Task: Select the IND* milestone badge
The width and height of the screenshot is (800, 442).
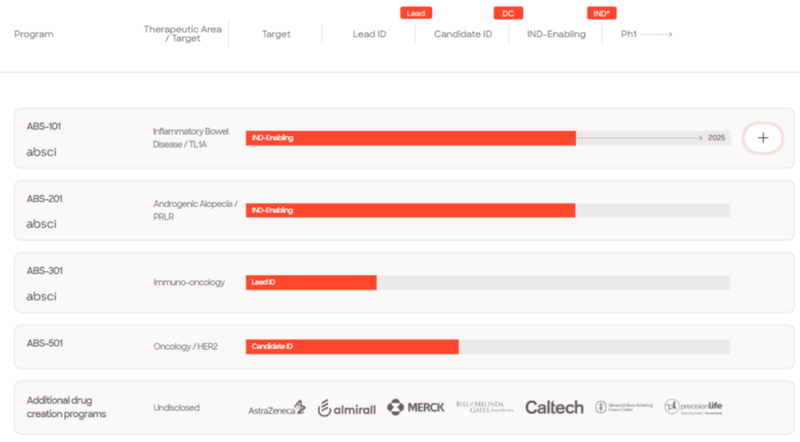Action: (601, 13)
